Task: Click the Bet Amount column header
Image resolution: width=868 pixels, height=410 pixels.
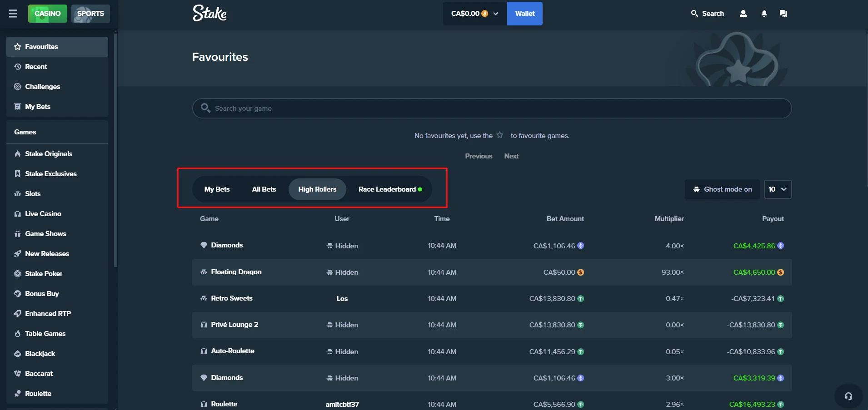Action: pyautogui.click(x=565, y=219)
